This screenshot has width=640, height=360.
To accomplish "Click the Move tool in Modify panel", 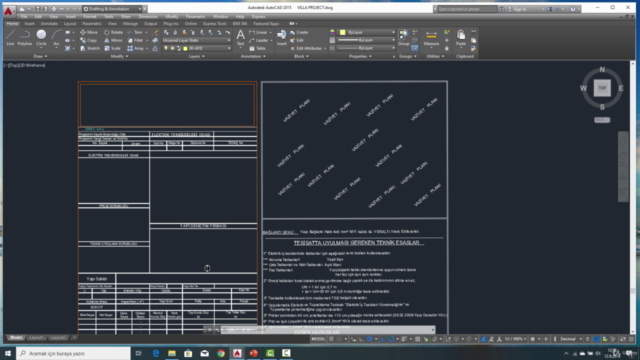I will [89, 32].
